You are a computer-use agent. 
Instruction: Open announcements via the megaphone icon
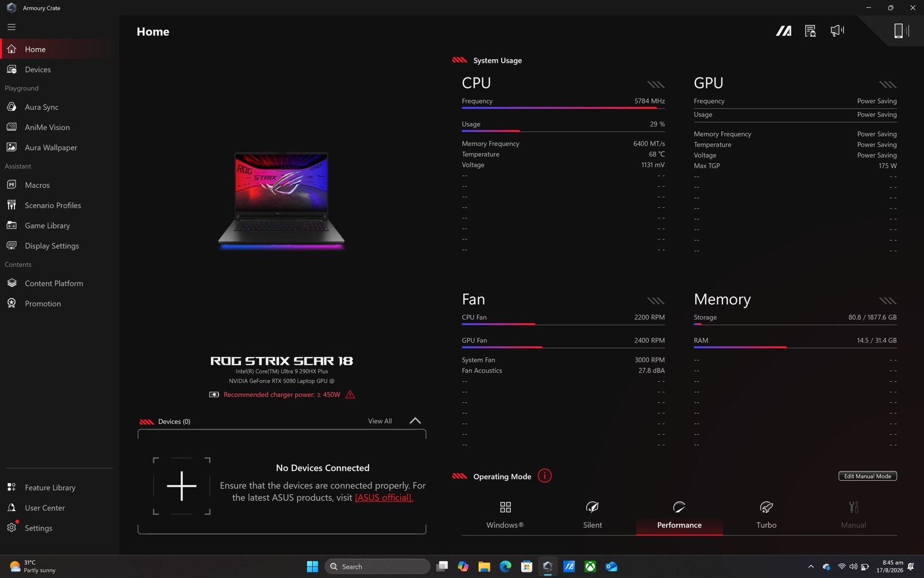837,30
